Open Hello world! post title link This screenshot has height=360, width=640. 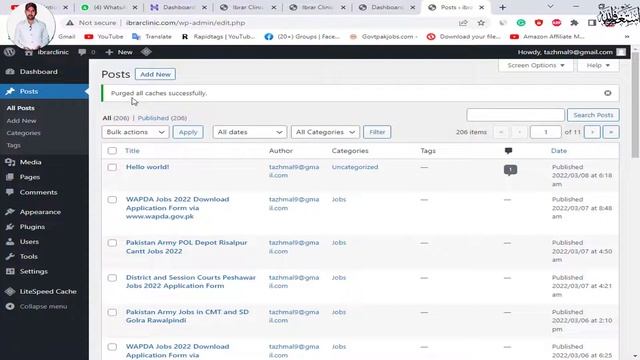[x=147, y=167]
